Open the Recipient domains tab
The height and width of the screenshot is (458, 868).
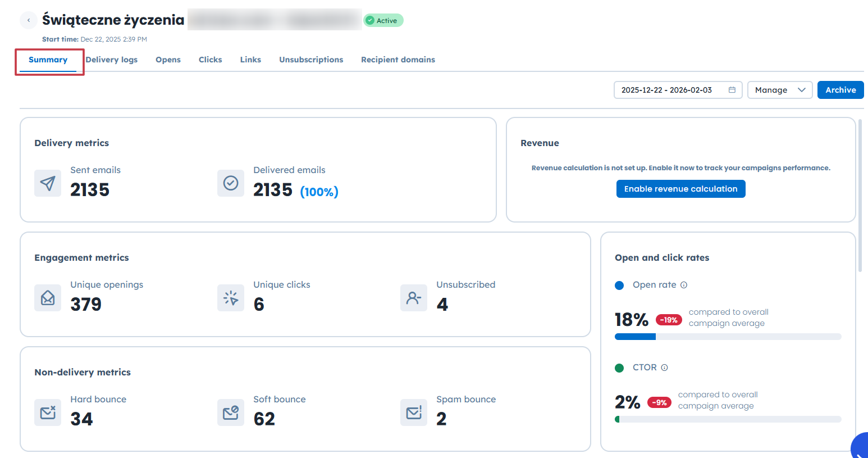[x=398, y=60]
